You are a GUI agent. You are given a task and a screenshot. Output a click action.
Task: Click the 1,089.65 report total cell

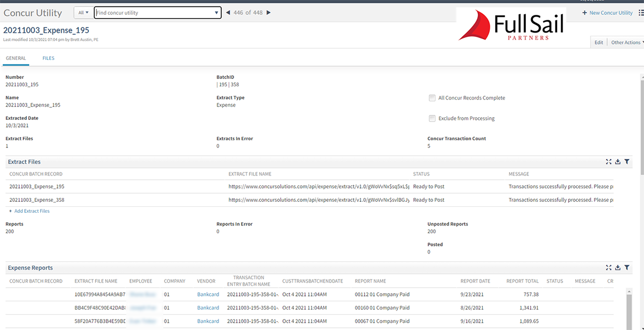pos(528,321)
